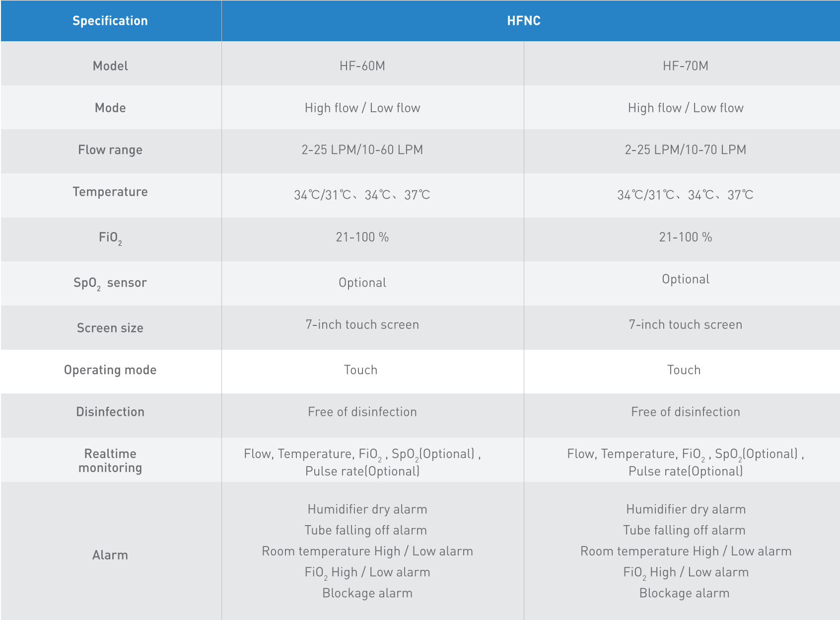Click Humidifier dry alarm under HF-60M

point(367,509)
